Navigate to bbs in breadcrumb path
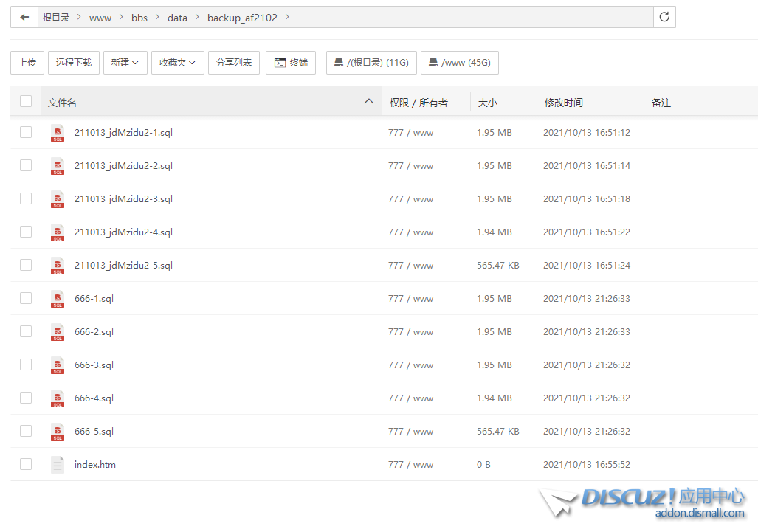The image size is (758, 532). [139, 18]
